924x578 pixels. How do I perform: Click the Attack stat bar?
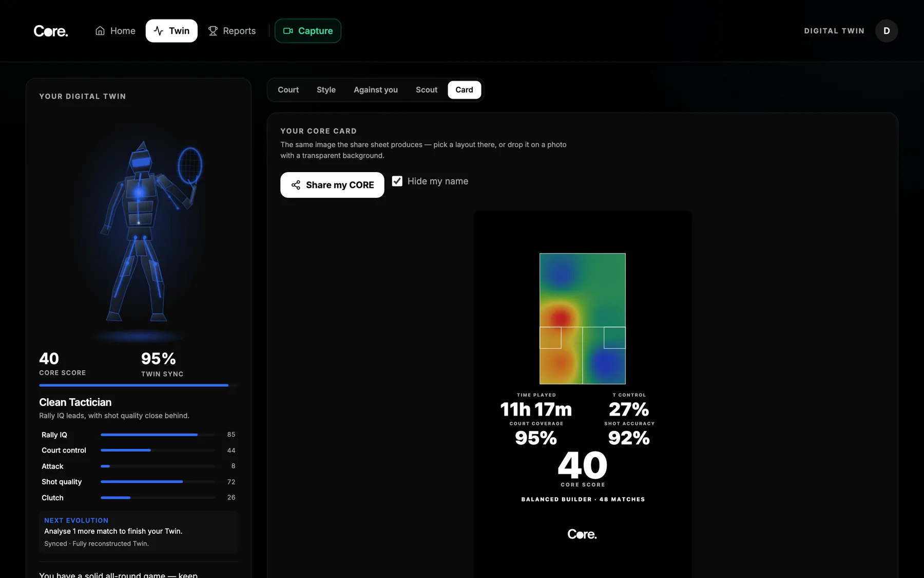158,466
